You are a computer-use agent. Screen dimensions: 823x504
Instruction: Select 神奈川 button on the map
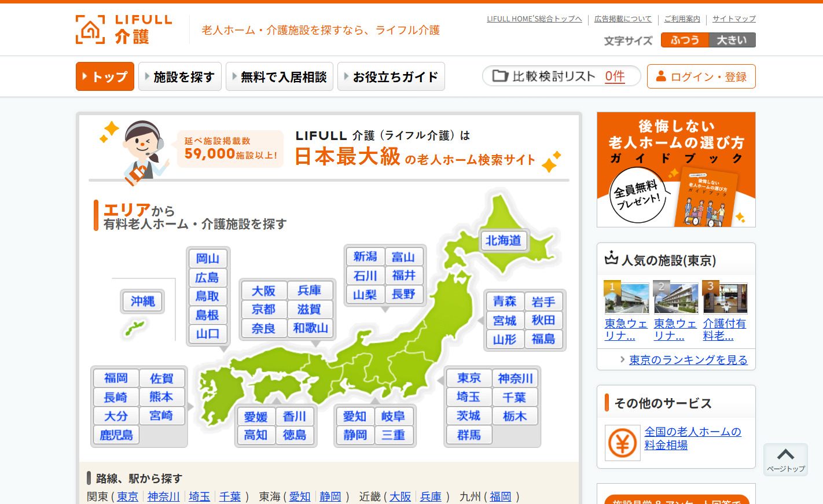(515, 378)
